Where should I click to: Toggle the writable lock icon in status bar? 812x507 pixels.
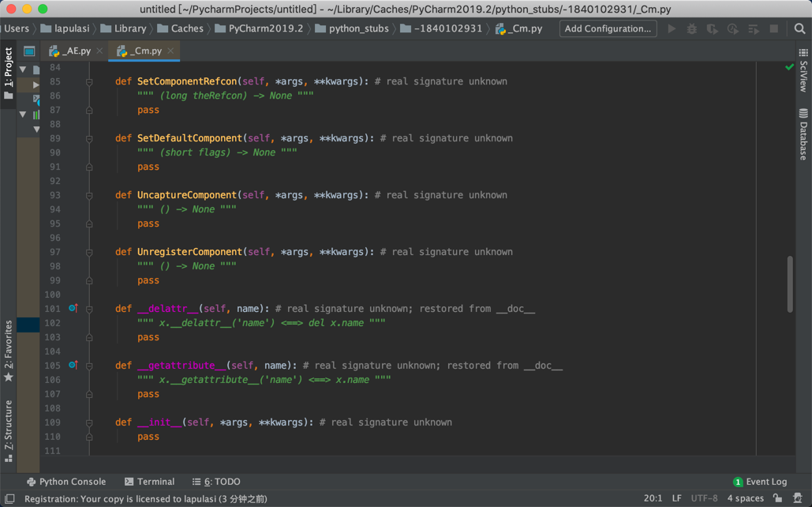click(x=778, y=498)
